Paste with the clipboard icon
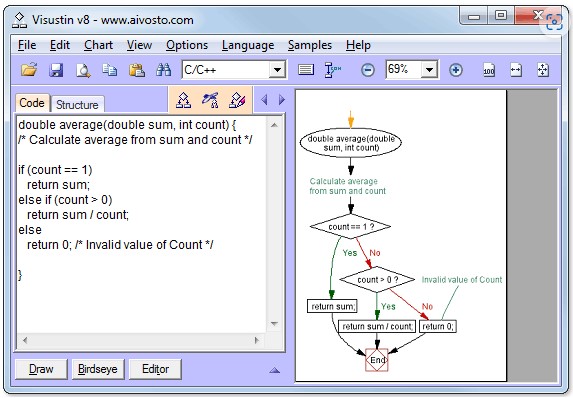Viewport: 573px width, 398px height. (137, 69)
